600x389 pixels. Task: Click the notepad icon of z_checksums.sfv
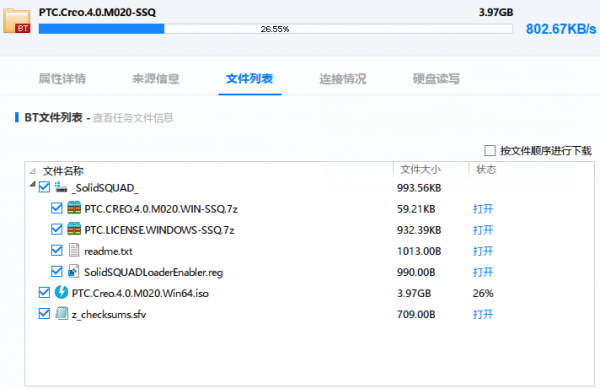click(62, 313)
